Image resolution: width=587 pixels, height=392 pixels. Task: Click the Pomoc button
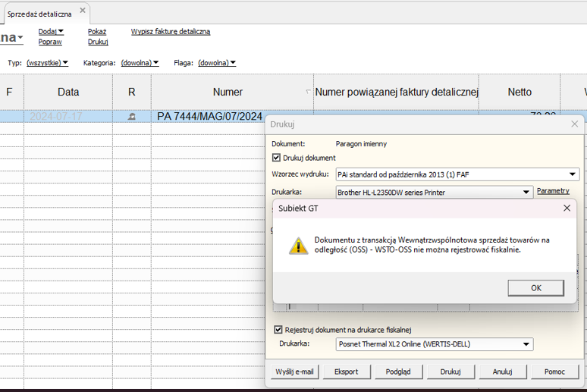pyautogui.click(x=554, y=372)
